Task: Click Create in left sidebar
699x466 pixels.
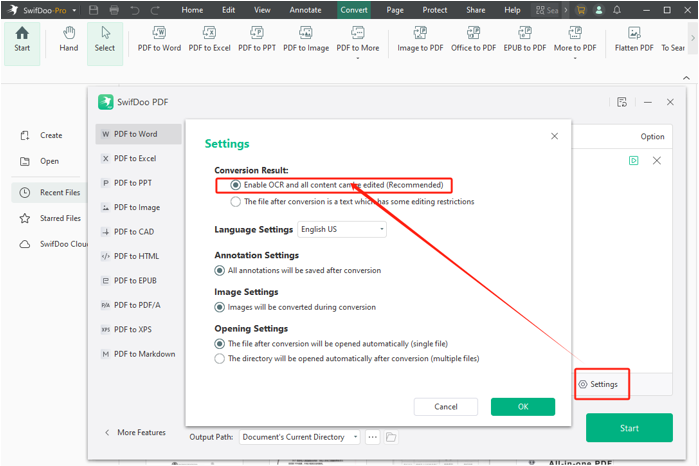Action: click(41, 135)
